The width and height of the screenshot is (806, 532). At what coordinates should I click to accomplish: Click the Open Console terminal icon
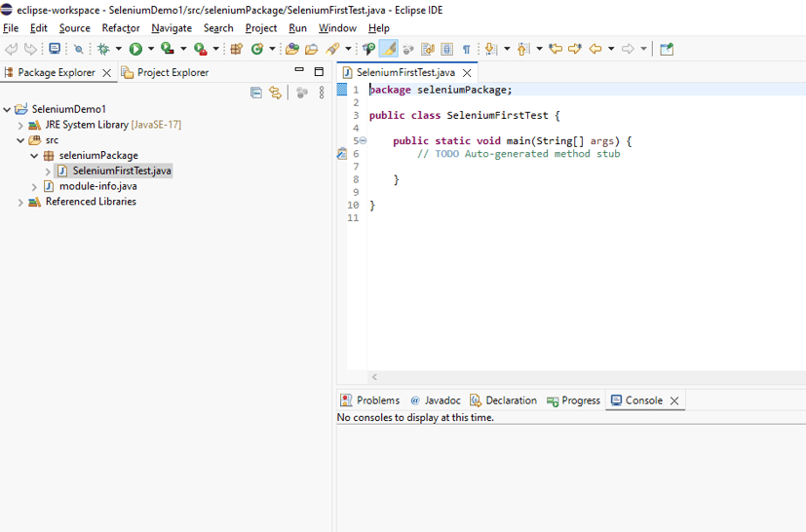(x=55, y=49)
